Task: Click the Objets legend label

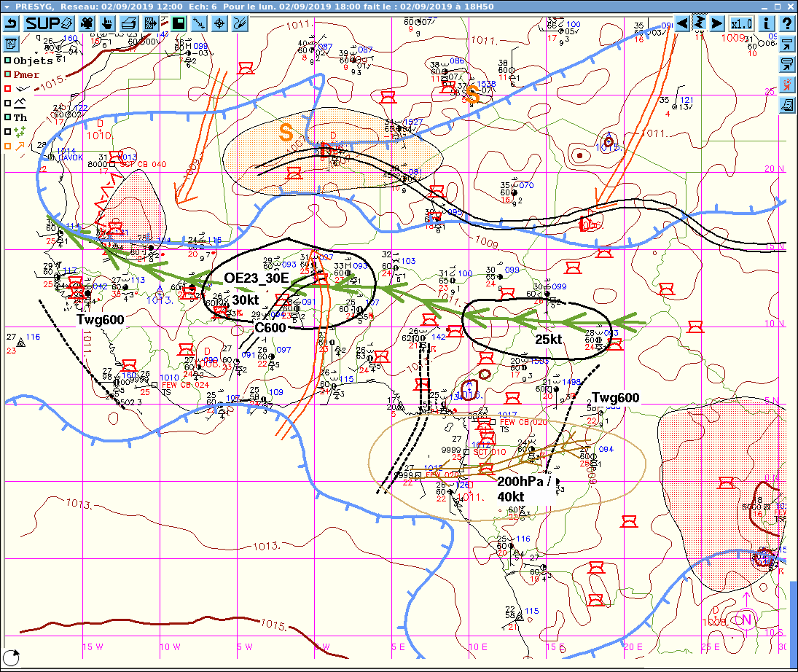Action: pos(33,60)
